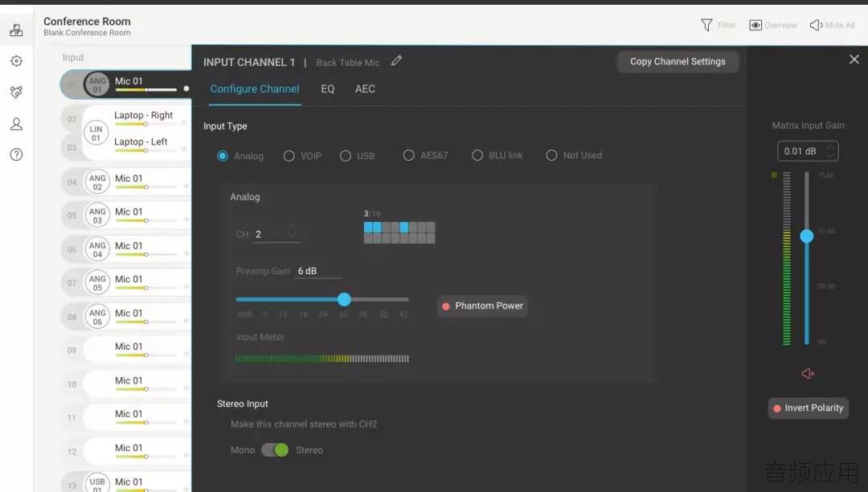The image size is (868, 492).
Task: Click the analog channel selection grid
Action: [x=399, y=232]
